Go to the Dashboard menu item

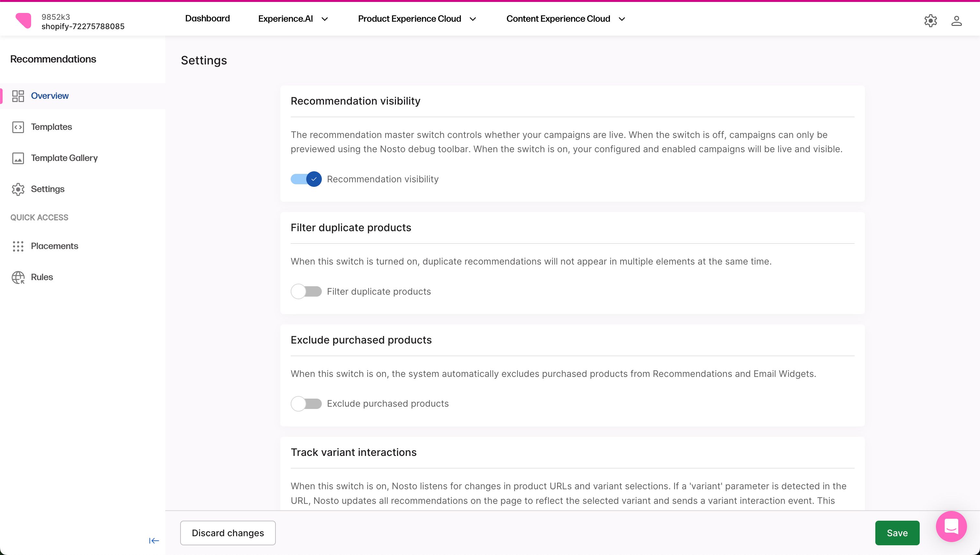click(207, 19)
